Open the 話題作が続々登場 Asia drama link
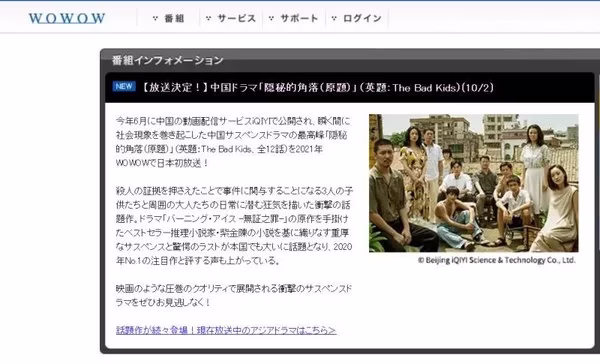Image resolution: width=600 pixels, height=364 pixels. pyautogui.click(x=226, y=330)
